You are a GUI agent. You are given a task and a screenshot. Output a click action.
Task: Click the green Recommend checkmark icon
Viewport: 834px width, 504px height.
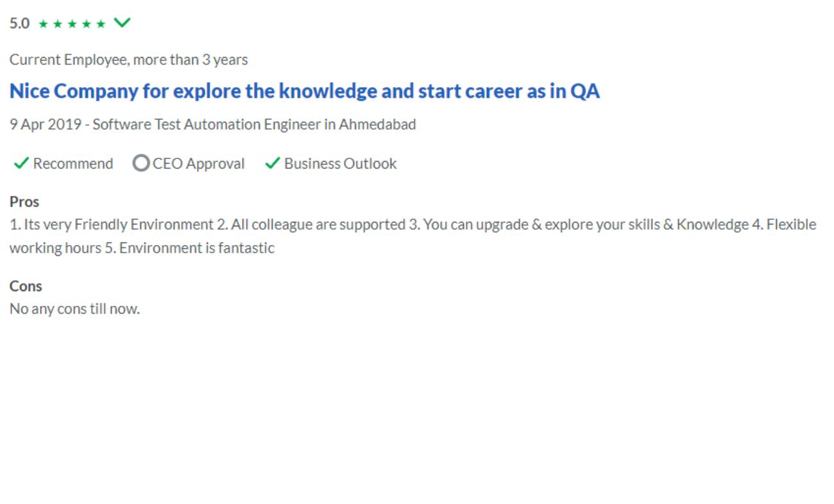(21, 164)
